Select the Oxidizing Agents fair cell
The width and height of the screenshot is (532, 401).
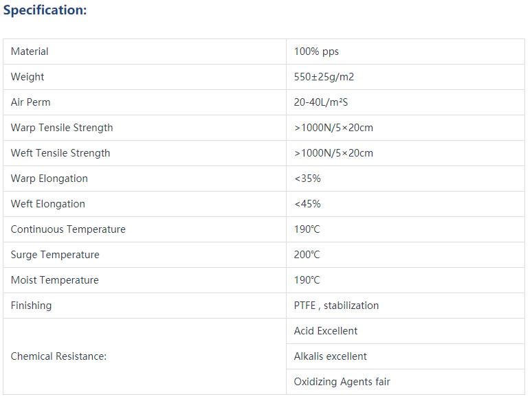point(406,382)
